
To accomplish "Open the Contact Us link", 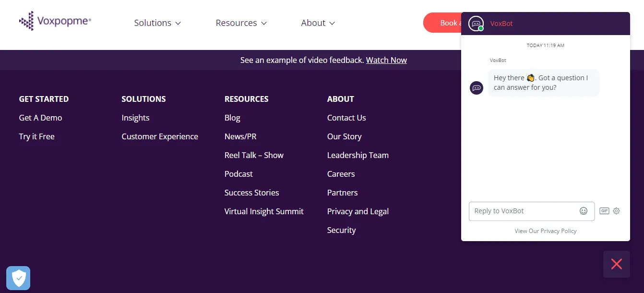I will tap(346, 118).
